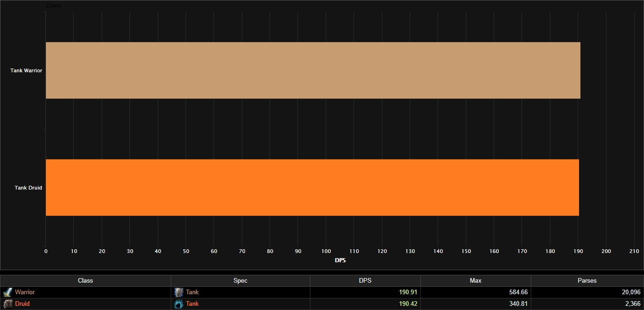Click the DPS x-axis title

pos(340,260)
